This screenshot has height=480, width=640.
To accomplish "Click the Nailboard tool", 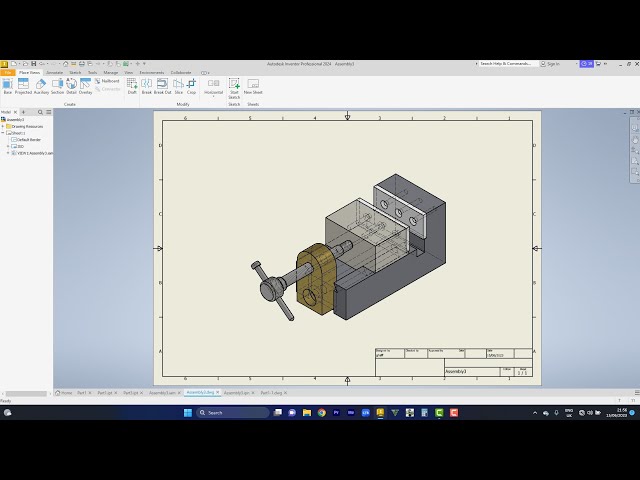I will [x=107, y=81].
